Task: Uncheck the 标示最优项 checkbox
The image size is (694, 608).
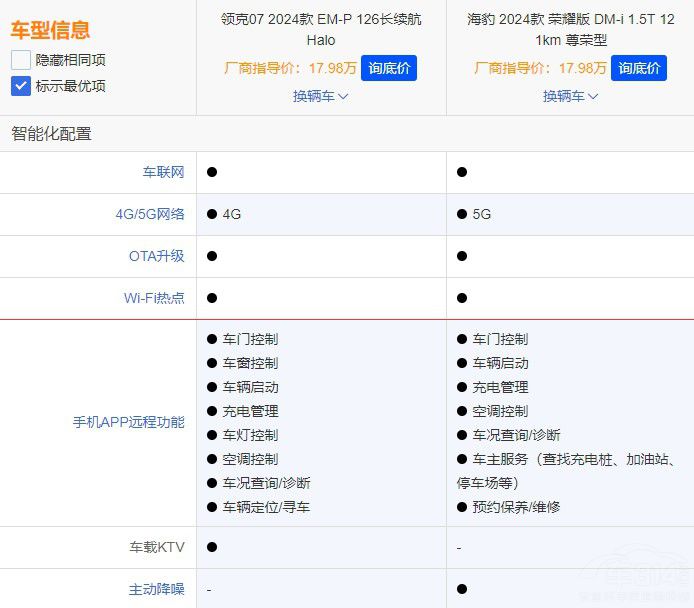Action: coord(21,86)
